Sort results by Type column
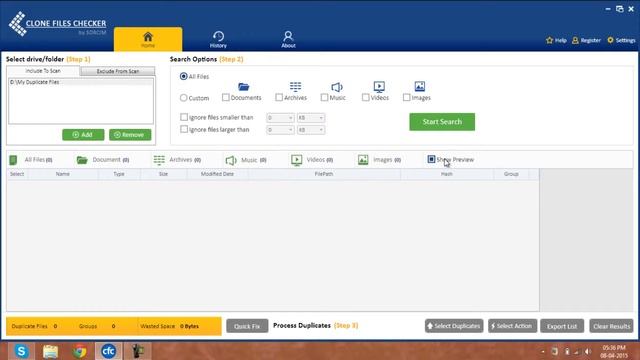 pyautogui.click(x=119, y=174)
